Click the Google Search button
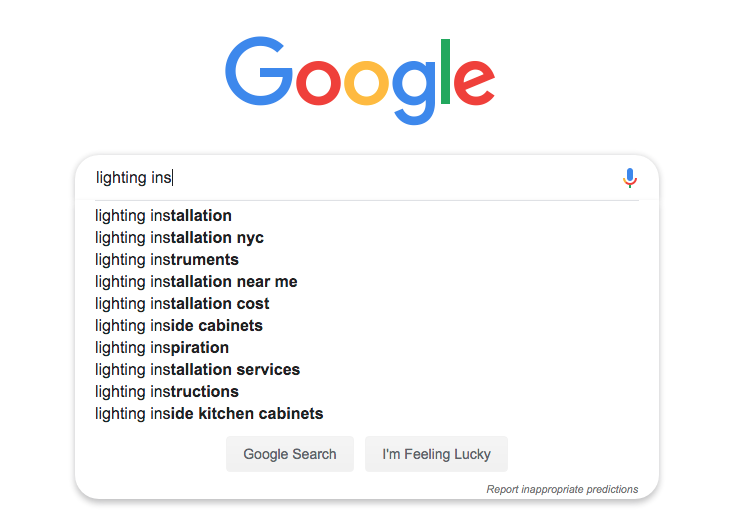Viewport: 749px width, 514px height. click(290, 454)
